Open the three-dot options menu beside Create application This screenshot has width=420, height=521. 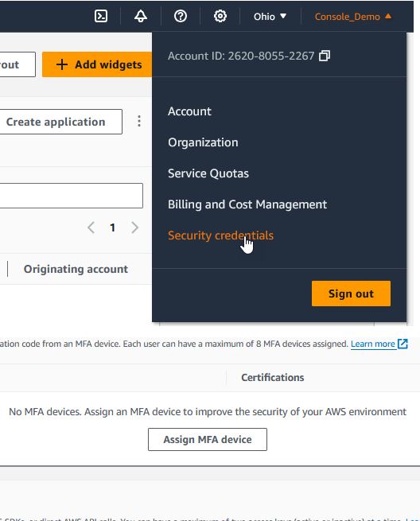(x=139, y=121)
